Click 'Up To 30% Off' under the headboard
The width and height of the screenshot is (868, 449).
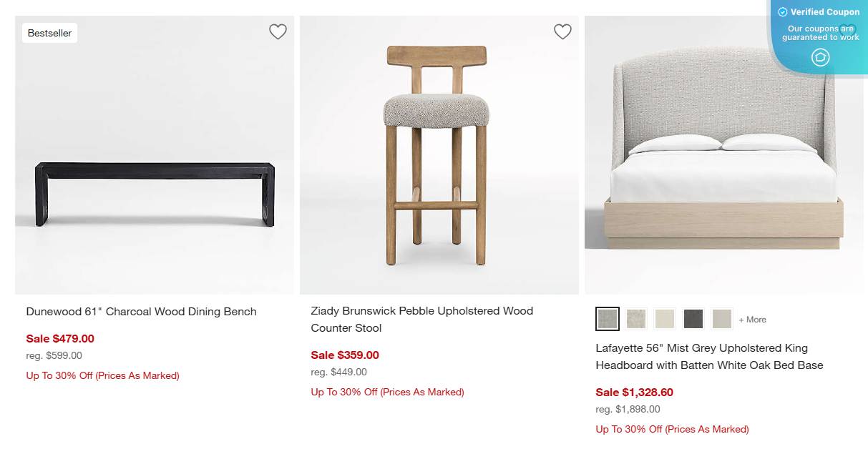coord(671,429)
